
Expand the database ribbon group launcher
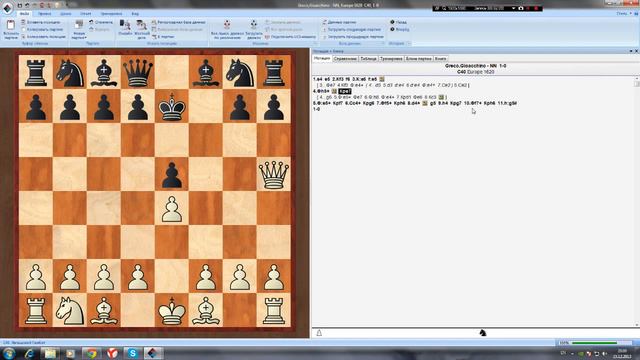(383, 43)
